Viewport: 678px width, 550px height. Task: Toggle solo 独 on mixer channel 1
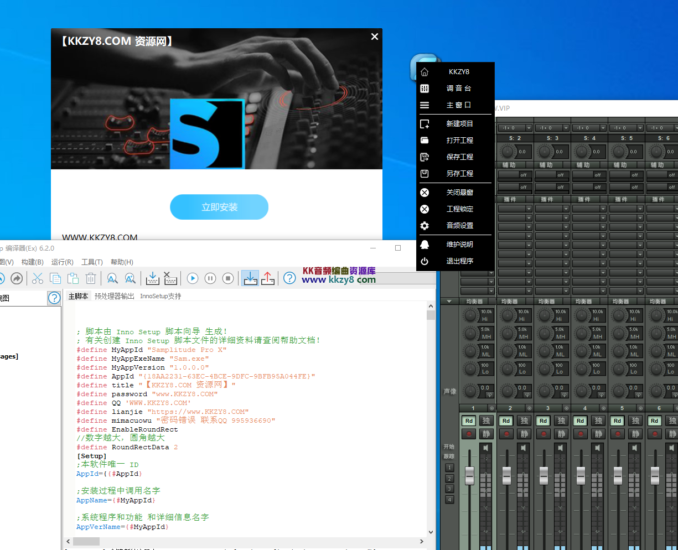tap(486, 421)
